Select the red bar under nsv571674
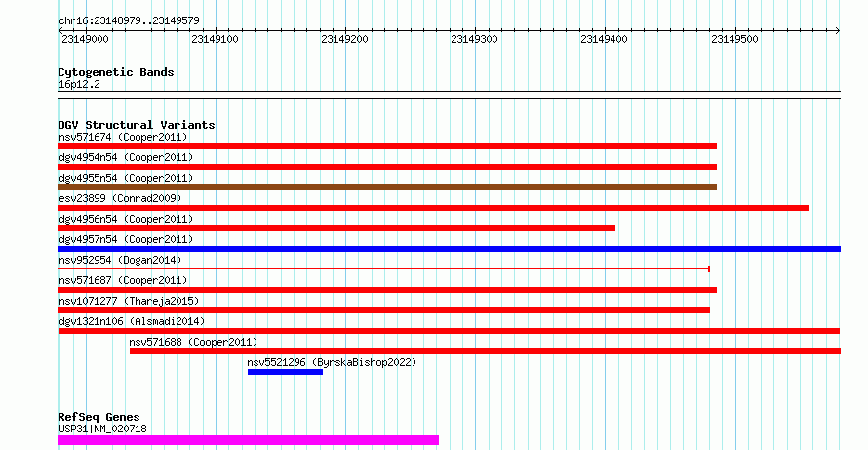The image size is (868, 450). click(x=387, y=146)
